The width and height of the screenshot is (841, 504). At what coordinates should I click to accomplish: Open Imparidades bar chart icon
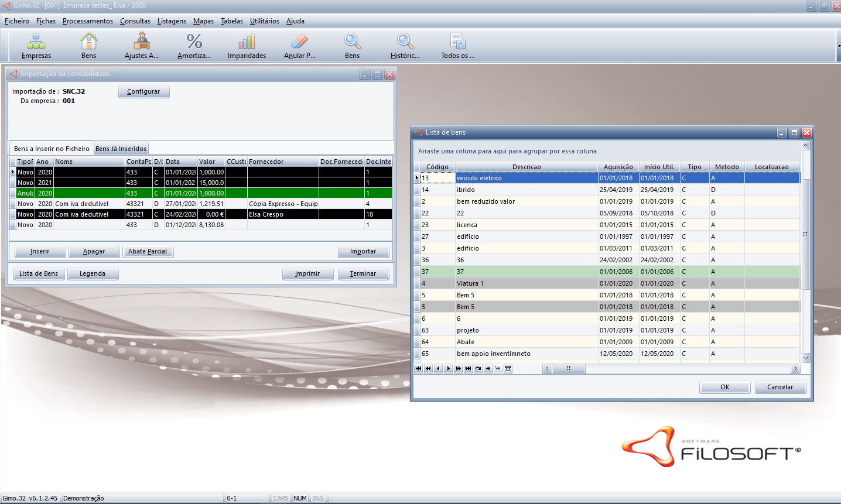[247, 46]
